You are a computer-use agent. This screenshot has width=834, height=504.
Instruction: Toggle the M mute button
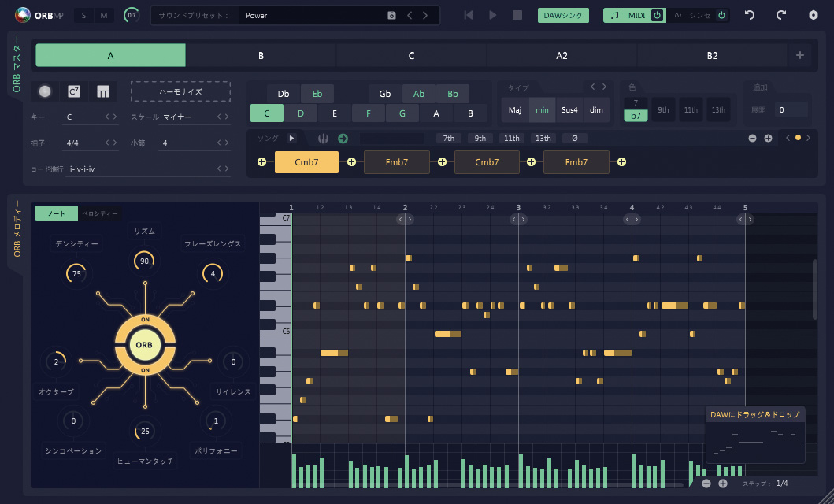(104, 16)
